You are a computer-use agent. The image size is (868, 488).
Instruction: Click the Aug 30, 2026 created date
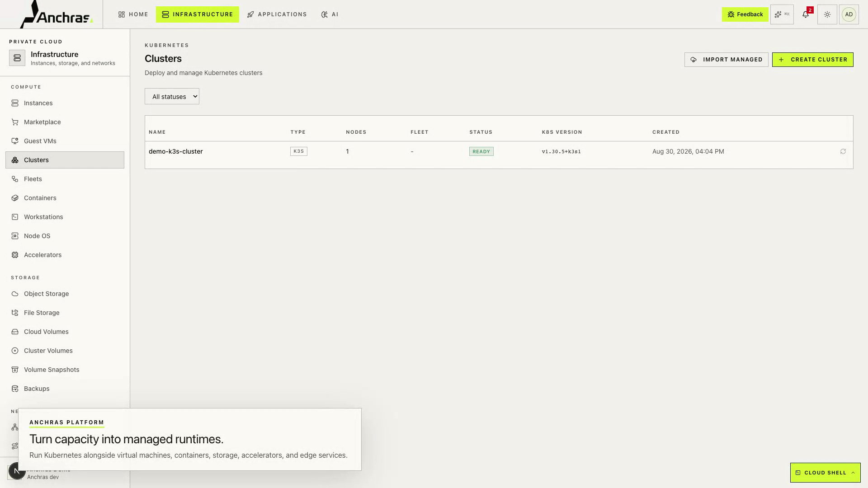(688, 152)
